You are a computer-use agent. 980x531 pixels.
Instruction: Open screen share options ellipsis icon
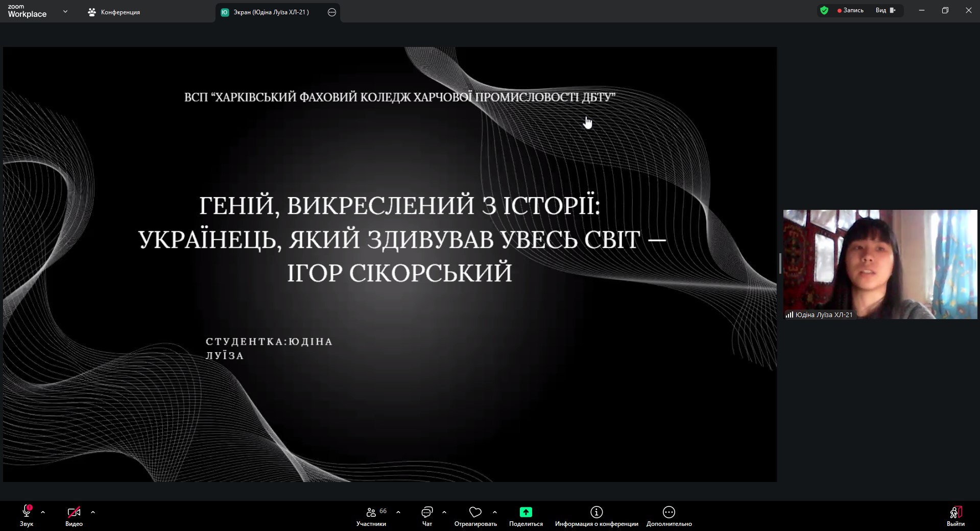point(332,12)
